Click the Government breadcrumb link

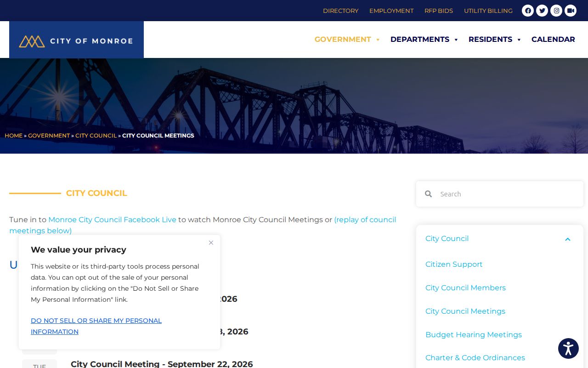[x=49, y=136]
